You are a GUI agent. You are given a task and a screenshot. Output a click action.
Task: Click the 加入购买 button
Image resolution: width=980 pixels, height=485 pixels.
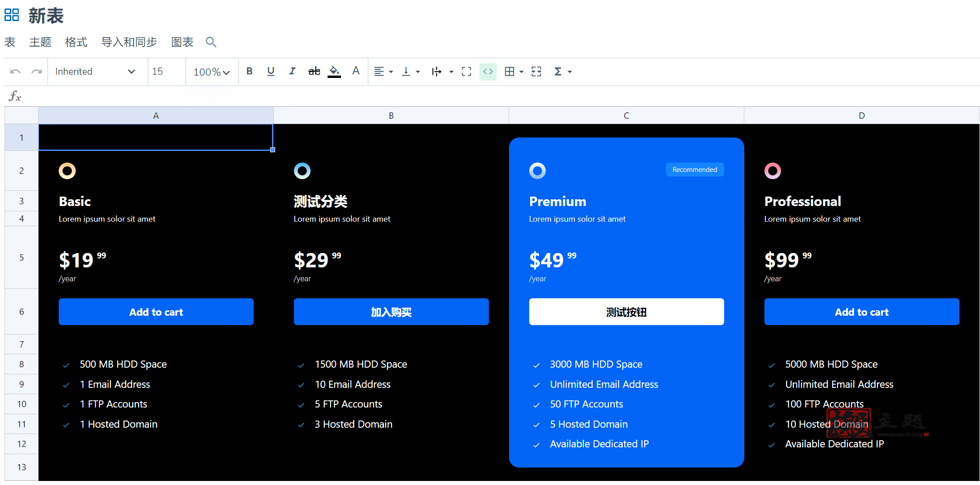(x=391, y=312)
